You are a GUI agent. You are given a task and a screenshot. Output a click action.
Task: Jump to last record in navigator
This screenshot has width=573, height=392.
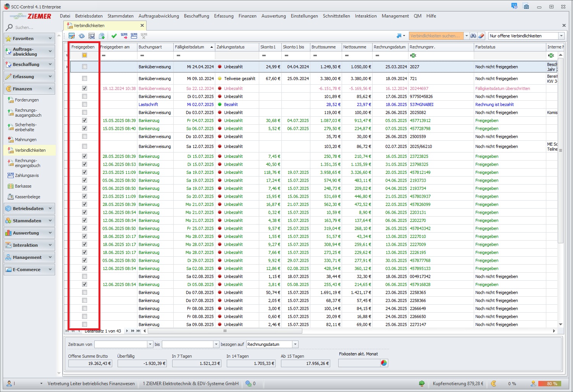138,331
